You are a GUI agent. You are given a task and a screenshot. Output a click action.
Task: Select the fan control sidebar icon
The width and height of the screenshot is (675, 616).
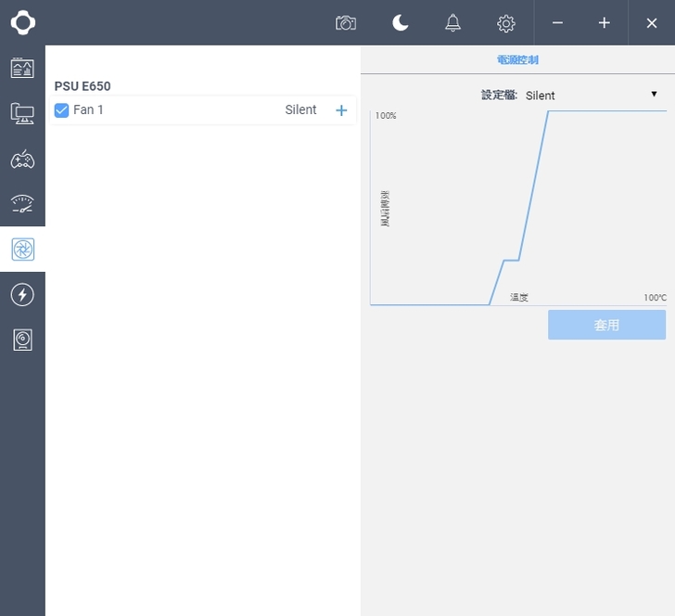22,250
